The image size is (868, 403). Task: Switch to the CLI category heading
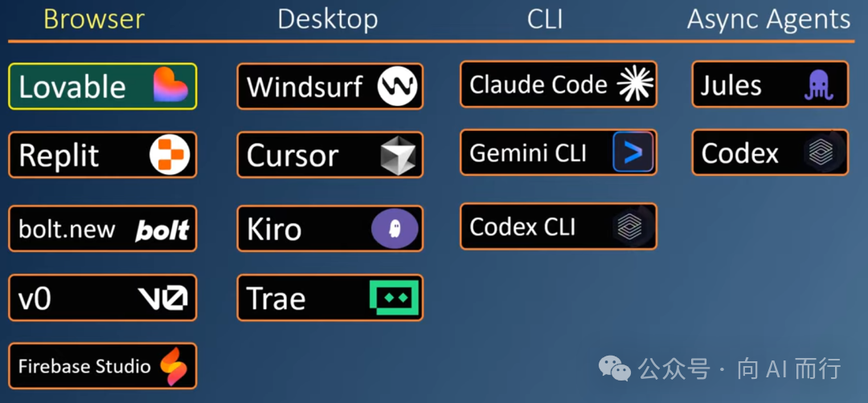tap(545, 19)
